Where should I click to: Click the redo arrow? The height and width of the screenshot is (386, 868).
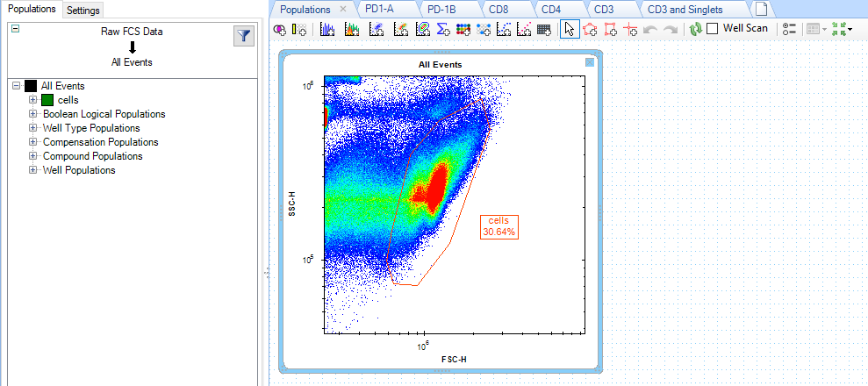coord(671,30)
